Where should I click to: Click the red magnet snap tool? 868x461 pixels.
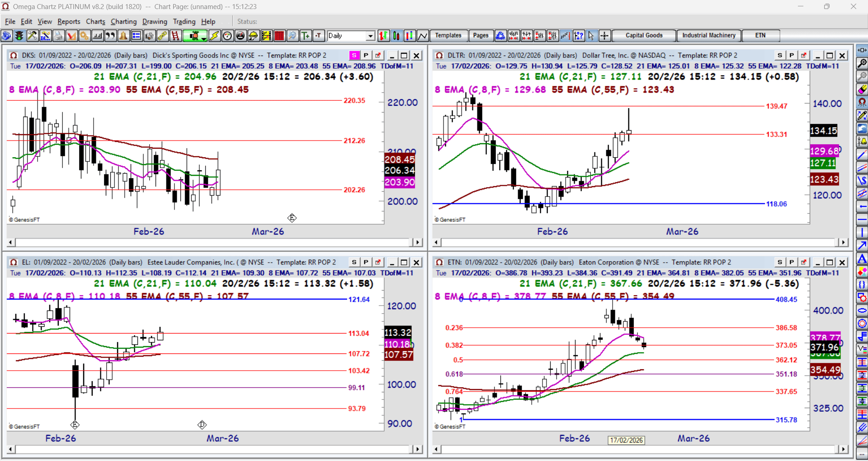tap(862, 102)
